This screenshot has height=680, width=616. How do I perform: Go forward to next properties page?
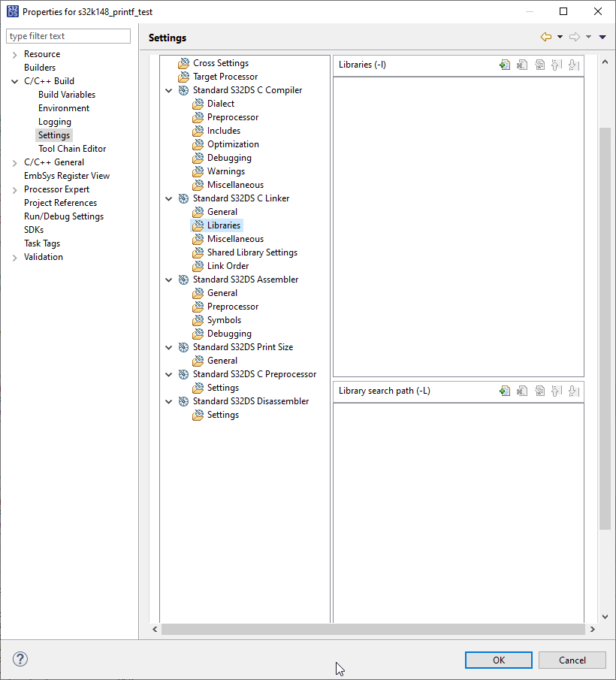click(x=575, y=37)
